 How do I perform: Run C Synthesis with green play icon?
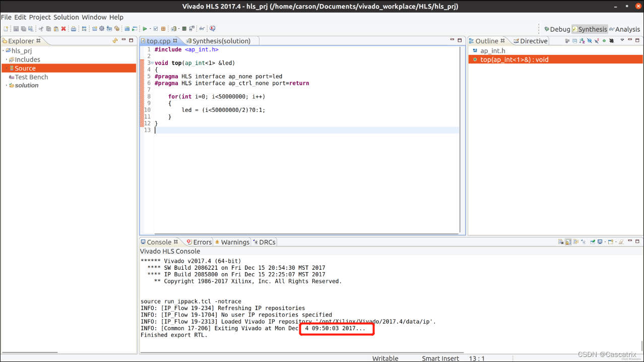pos(145,29)
